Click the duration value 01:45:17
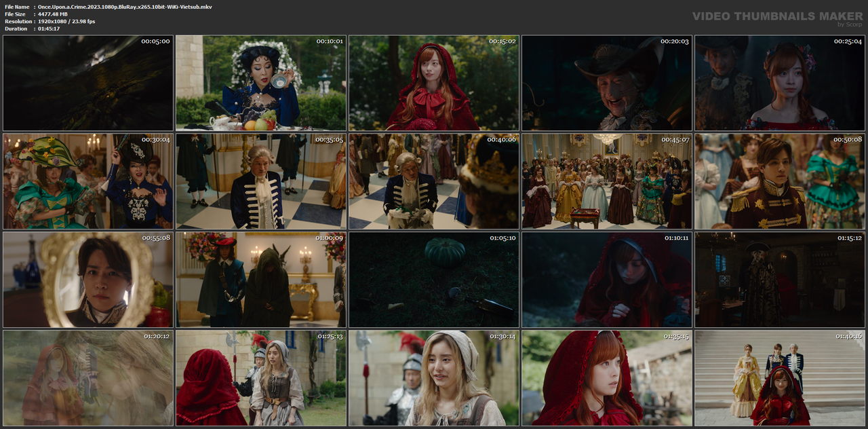This screenshot has width=868, height=429. point(49,29)
